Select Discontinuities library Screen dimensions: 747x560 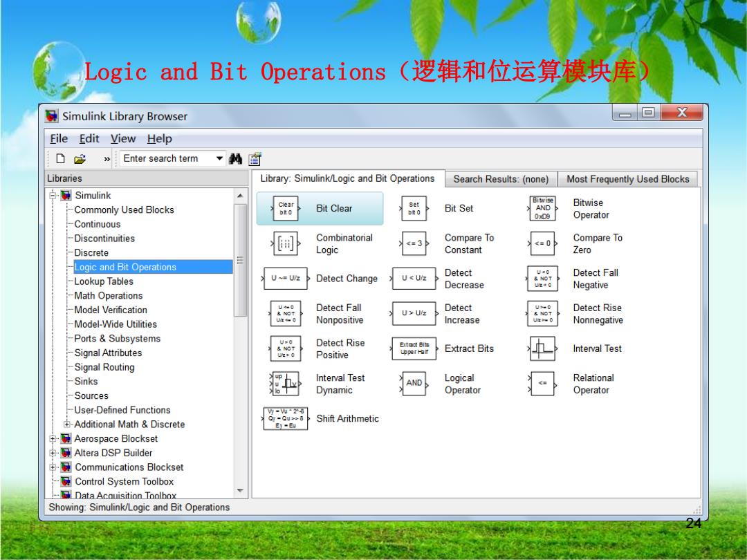(104, 239)
